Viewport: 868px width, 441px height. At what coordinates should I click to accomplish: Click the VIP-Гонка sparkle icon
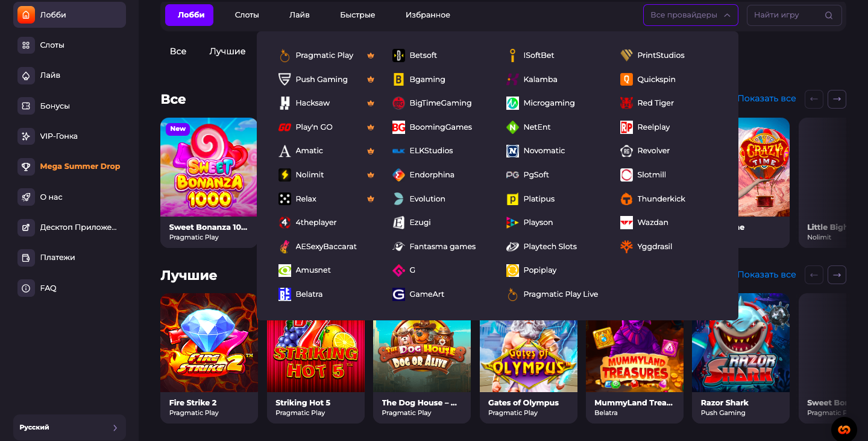26,136
